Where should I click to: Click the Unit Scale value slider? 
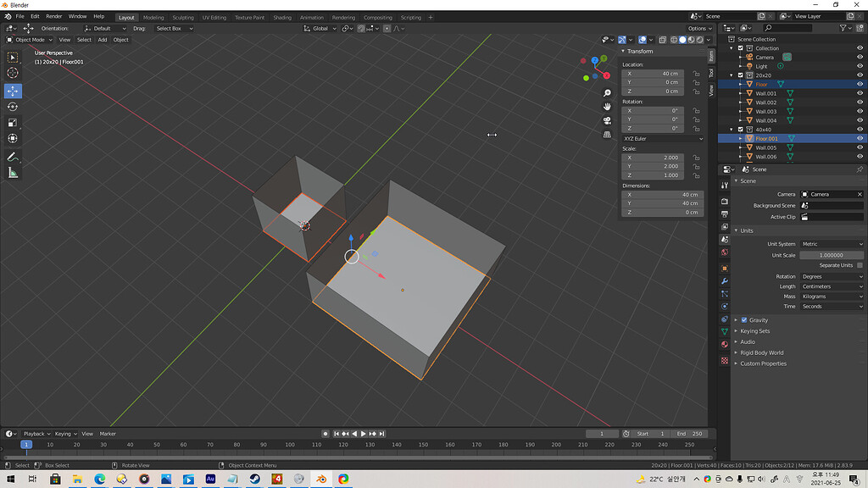pyautogui.click(x=832, y=255)
